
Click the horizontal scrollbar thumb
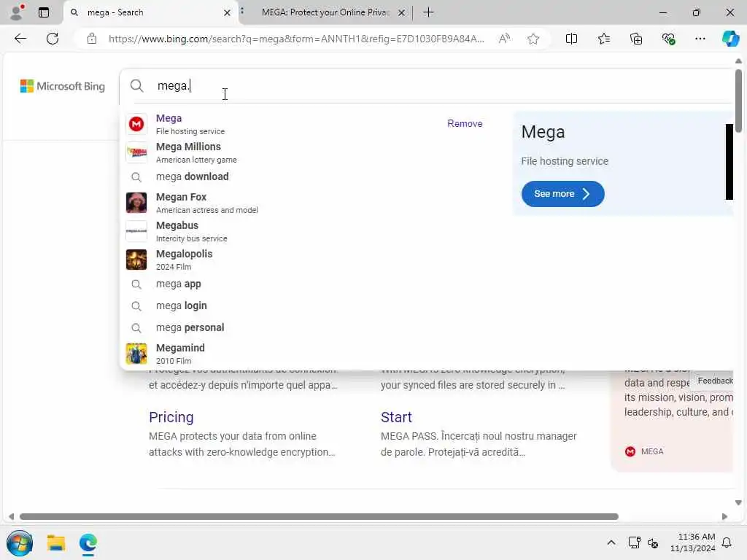pos(319,517)
